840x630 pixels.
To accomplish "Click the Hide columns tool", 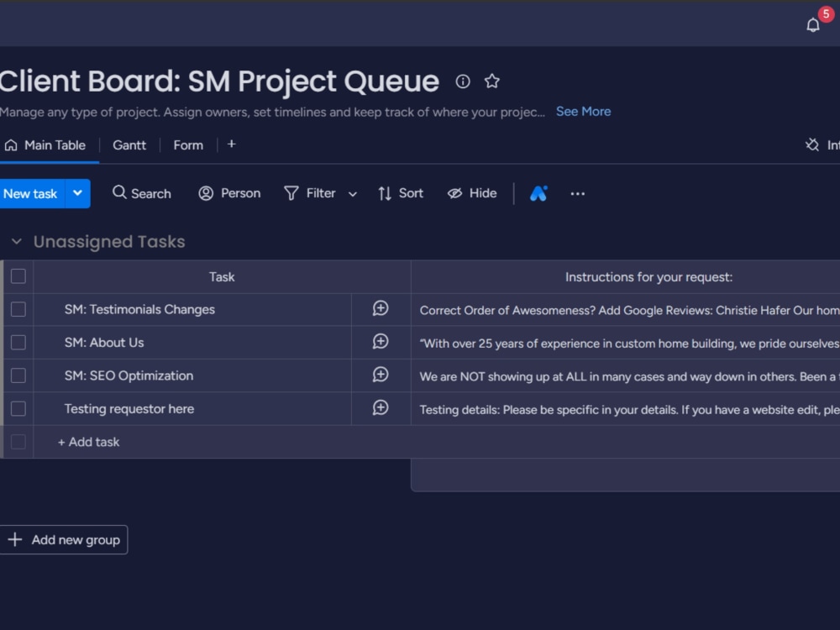I will tap(472, 193).
